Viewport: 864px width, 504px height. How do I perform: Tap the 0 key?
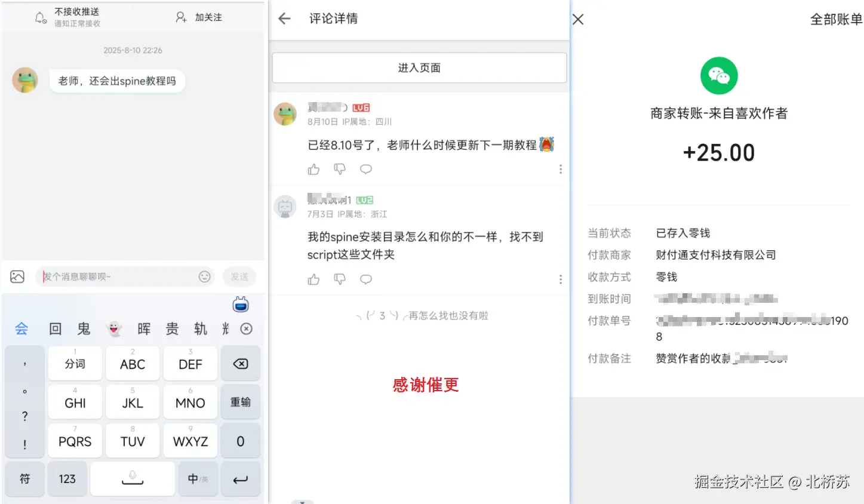[241, 441]
